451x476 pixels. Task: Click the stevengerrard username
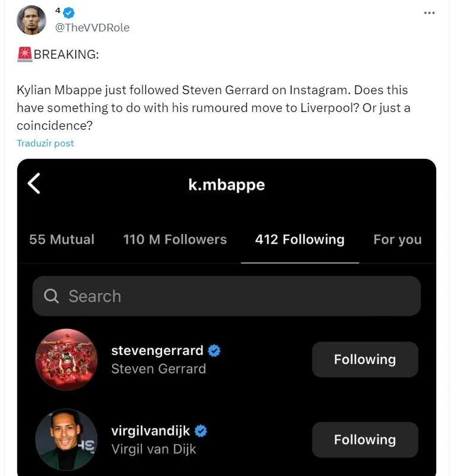[157, 350]
